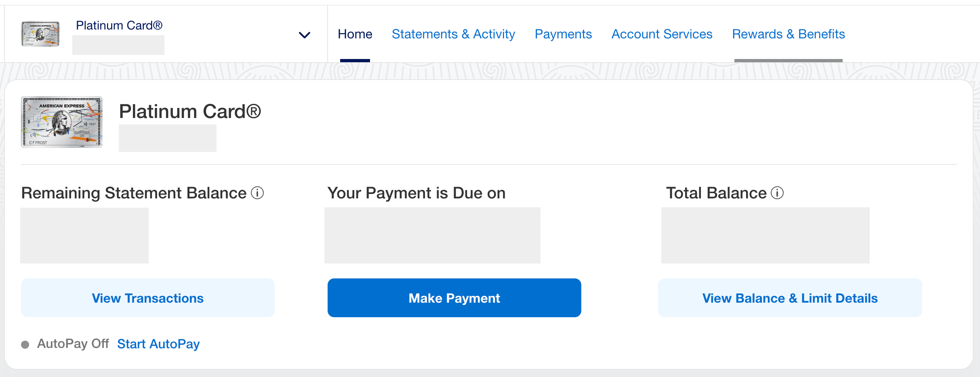Switch to the Payments tab

pos(563,34)
